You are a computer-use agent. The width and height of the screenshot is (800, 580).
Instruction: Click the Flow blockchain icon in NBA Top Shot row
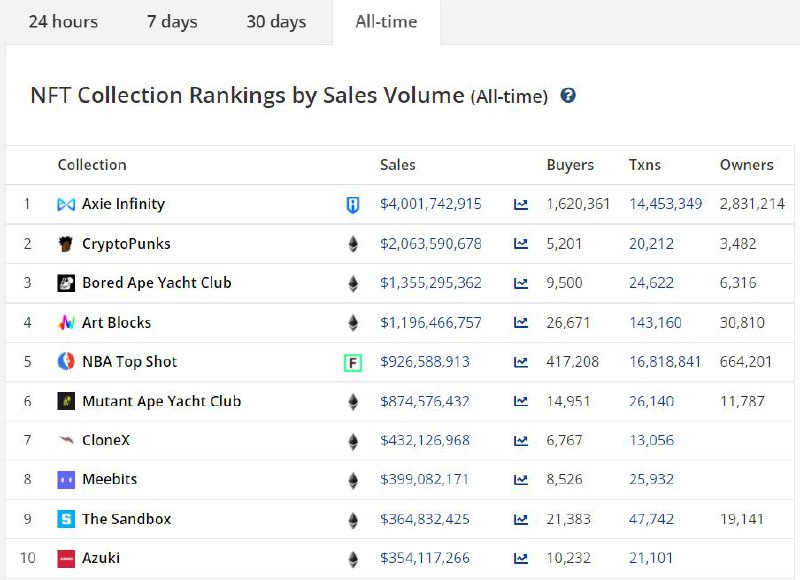click(352, 362)
